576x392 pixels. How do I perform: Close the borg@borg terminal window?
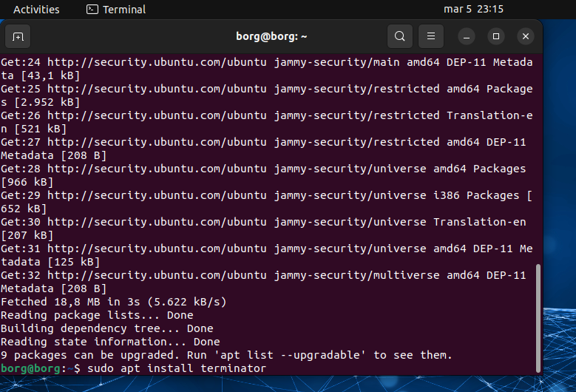pos(525,36)
